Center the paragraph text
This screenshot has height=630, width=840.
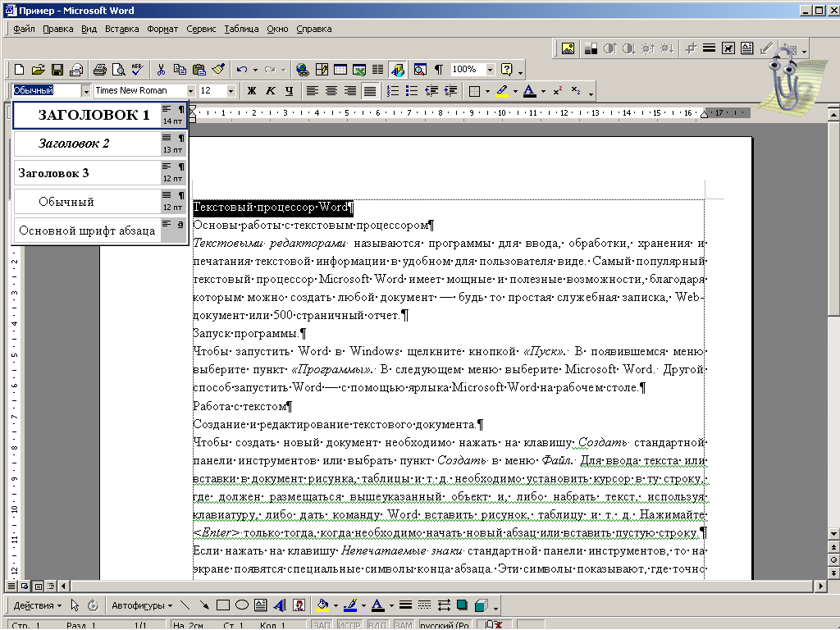coord(331,91)
